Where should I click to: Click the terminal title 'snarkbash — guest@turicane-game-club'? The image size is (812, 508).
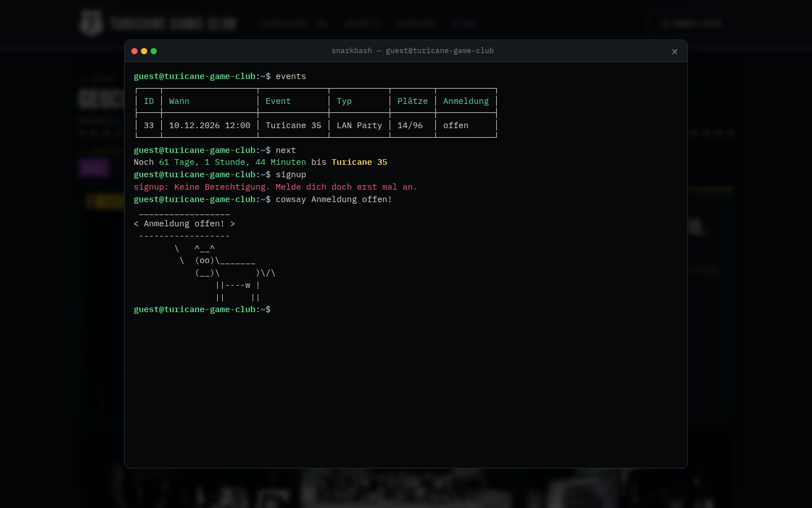[412, 51]
